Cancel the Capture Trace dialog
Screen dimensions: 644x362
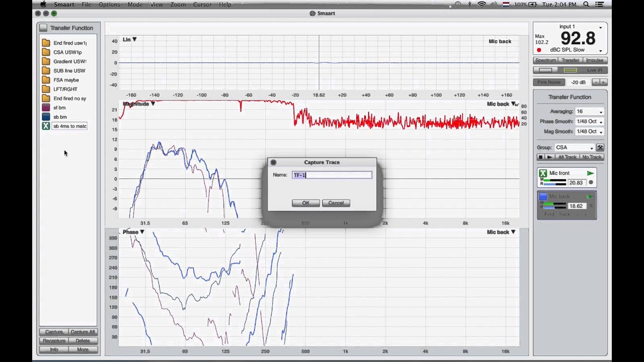click(x=336, y=203)
